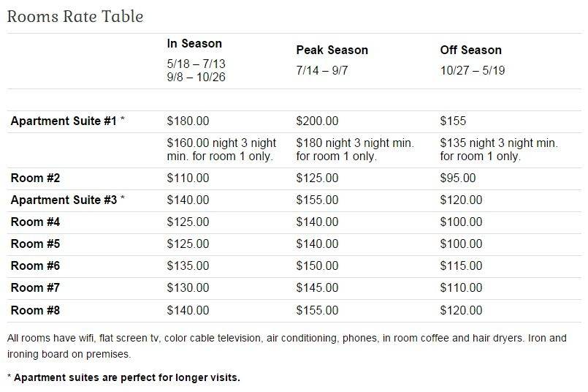The height and width of the screenshot is (392, 588).
Task: Click Room #6 Peak Season price $150.00
Action: pos(317,268)
